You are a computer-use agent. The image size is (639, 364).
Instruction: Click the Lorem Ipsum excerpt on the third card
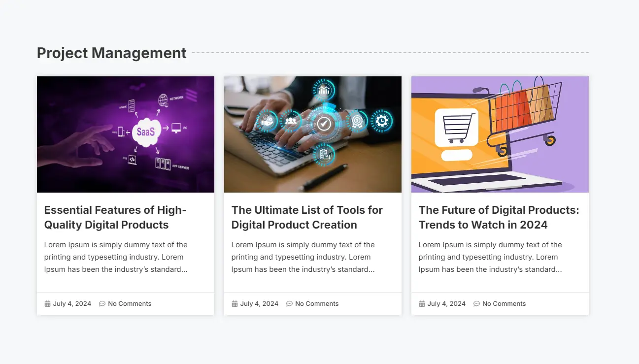pos(490,257)
